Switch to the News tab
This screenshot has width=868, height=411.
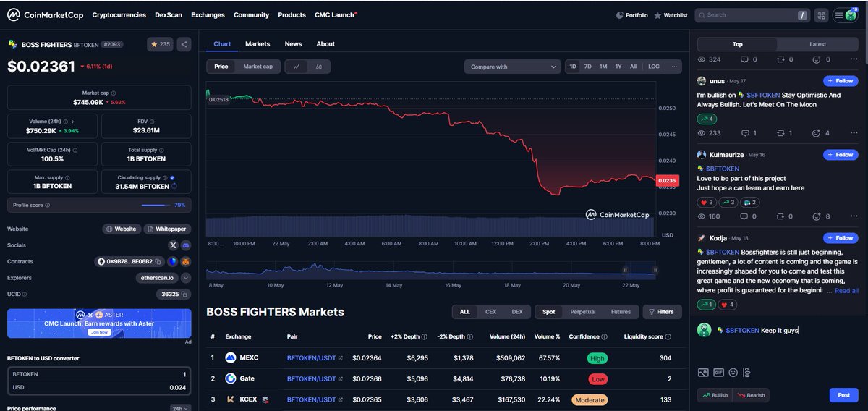[293, 44]
